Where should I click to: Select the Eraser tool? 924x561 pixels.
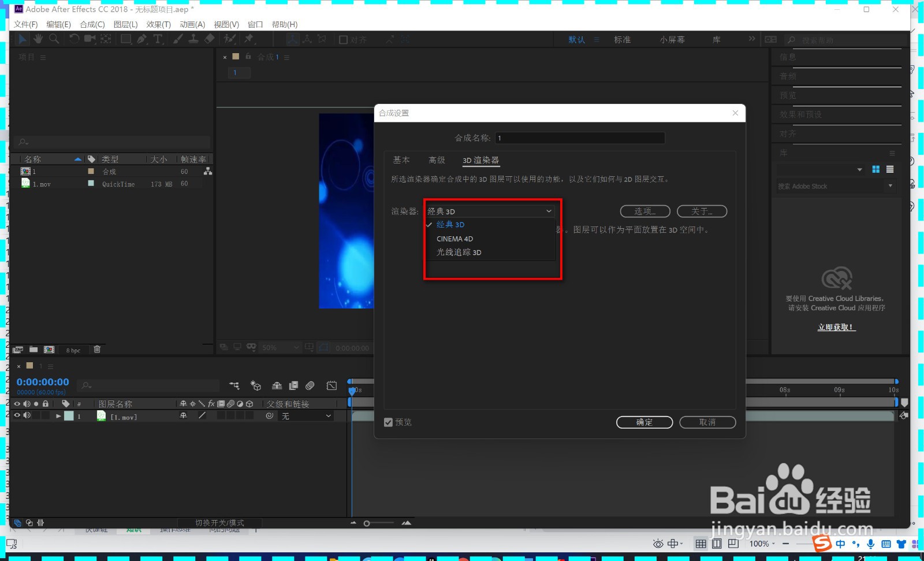(210, 39)
